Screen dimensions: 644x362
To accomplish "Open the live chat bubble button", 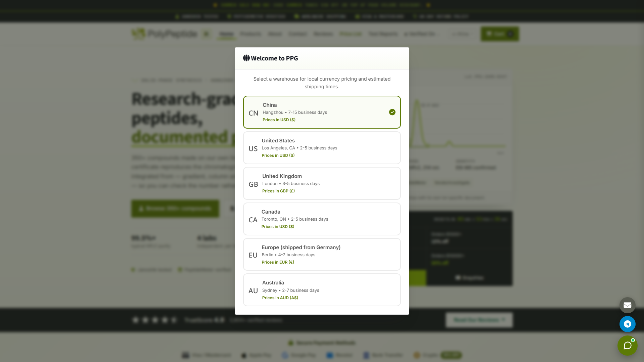I will (x=627, y=345).
